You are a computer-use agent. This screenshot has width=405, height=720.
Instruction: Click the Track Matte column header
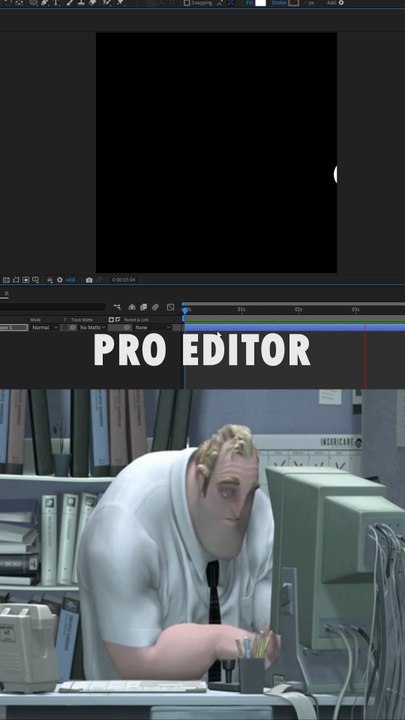click(x=82, y=320)
